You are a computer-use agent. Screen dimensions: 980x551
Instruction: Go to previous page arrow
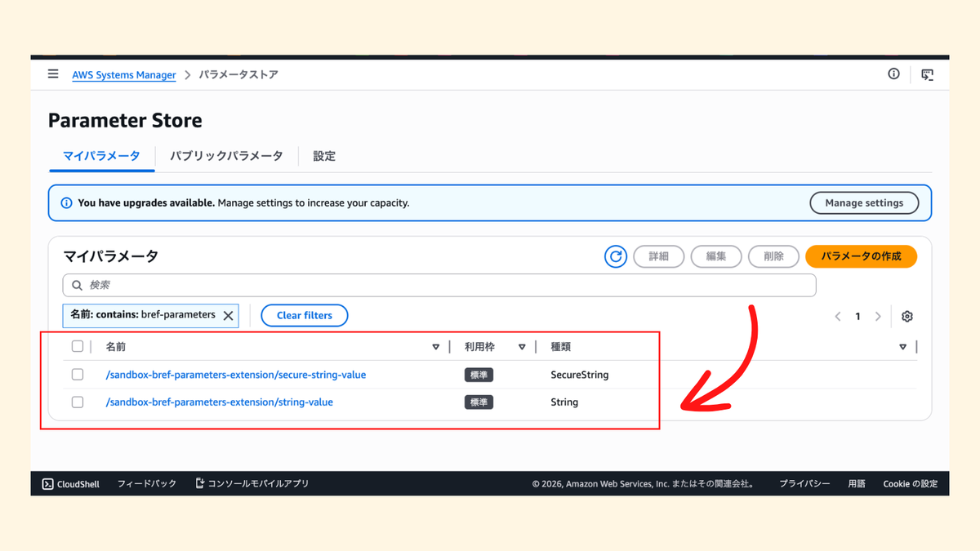[837, 317]
